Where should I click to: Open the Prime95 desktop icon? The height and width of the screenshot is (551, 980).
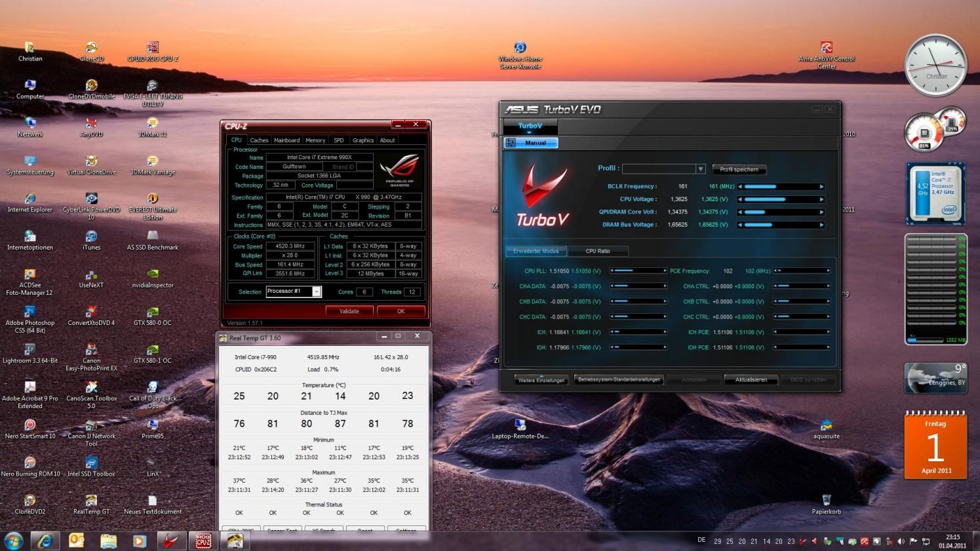click(x=153, y=429)
